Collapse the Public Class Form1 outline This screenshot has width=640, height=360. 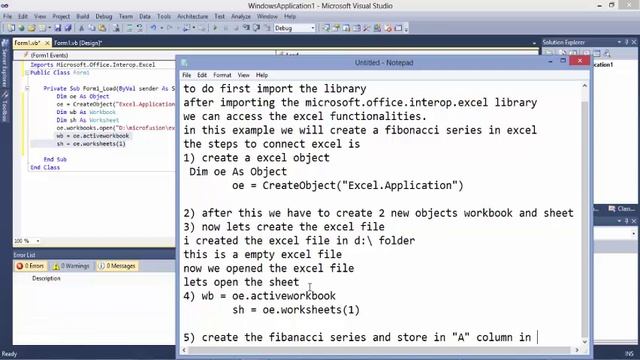pyautogui.click(x=27, y=73)
